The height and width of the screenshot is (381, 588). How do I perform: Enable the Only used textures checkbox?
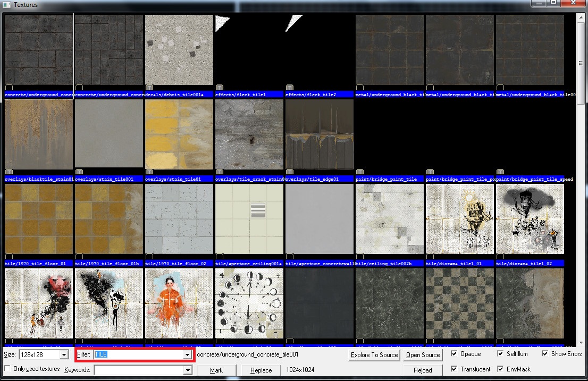tap(8, 369)
